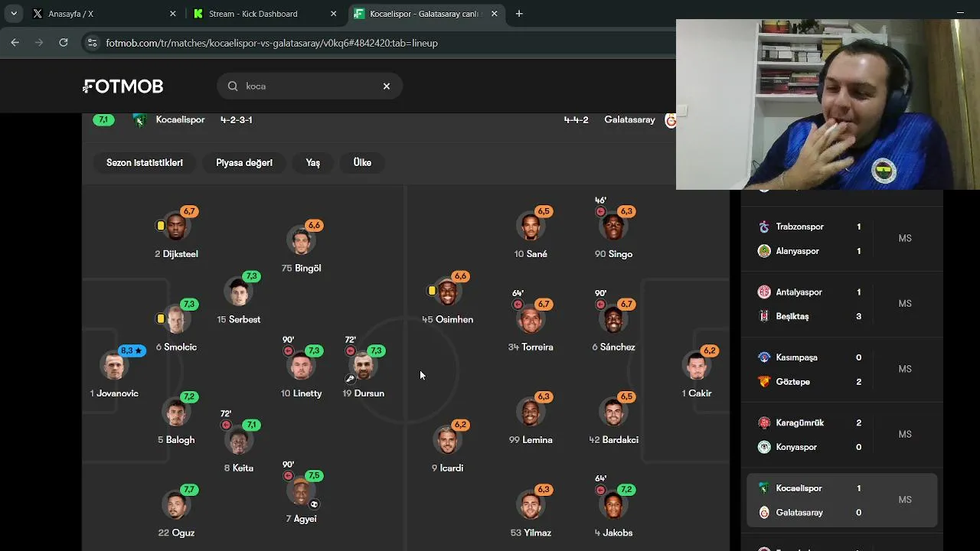The image size is (980, 551).
Task: Click the Kocaelispor team crest in lineup header
Action: point(139,120)
